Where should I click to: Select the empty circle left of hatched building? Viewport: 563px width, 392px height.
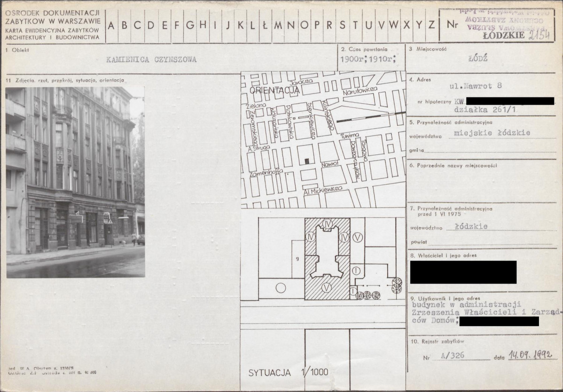tap(281, 288)
